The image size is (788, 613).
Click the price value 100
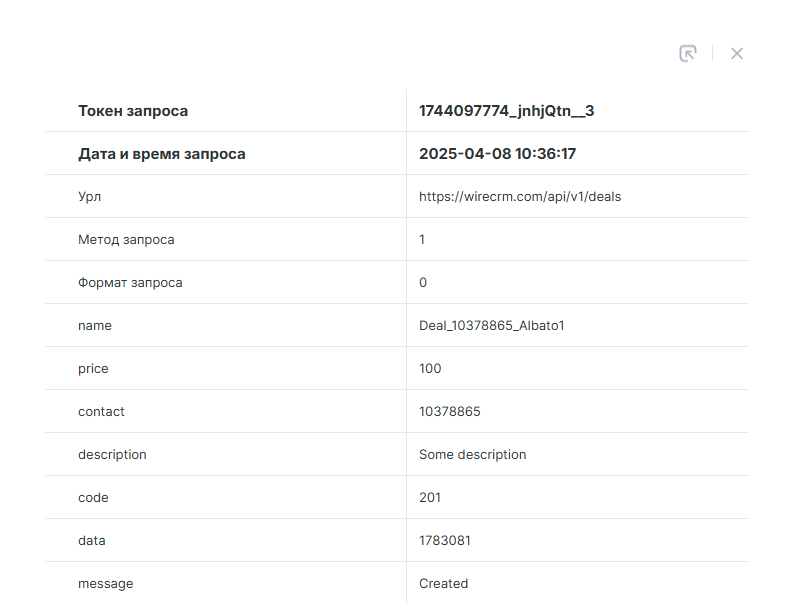tap(430, 369)
